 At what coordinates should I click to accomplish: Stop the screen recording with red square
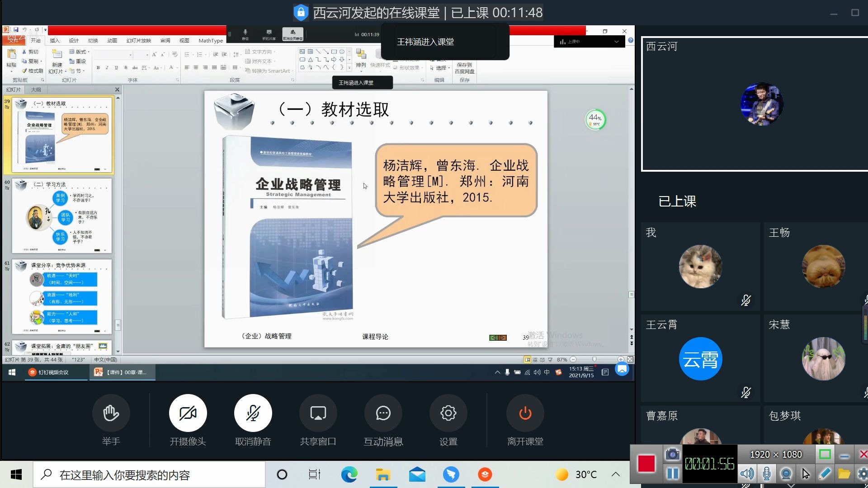[x=646, y=464]
